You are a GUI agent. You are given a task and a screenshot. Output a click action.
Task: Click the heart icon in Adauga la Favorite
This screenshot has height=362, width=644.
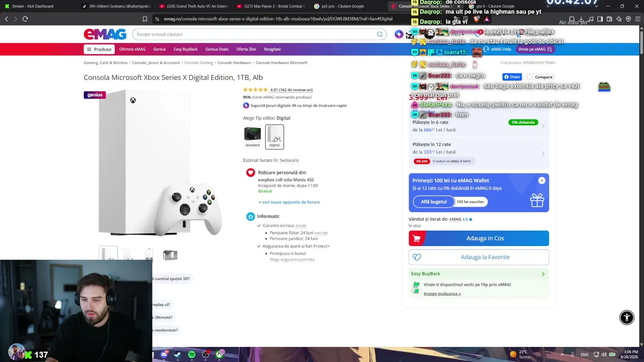(417, 257)
